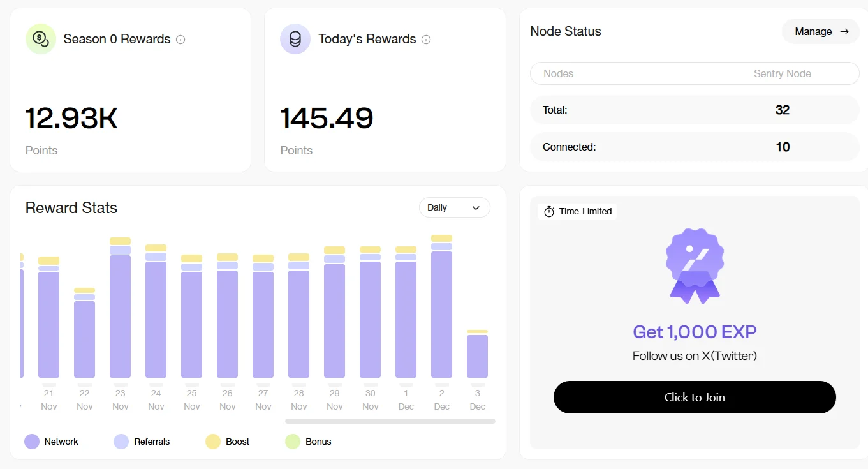Click the 12.93K points value
Image resolution: width=868 pixels, height=469 pixels.
point(71,118)
